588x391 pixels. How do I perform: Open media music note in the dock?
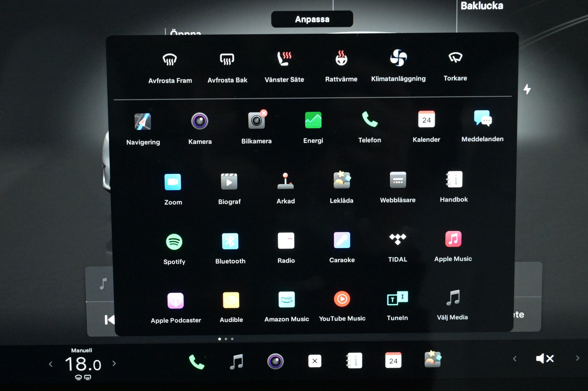(236, 362)
